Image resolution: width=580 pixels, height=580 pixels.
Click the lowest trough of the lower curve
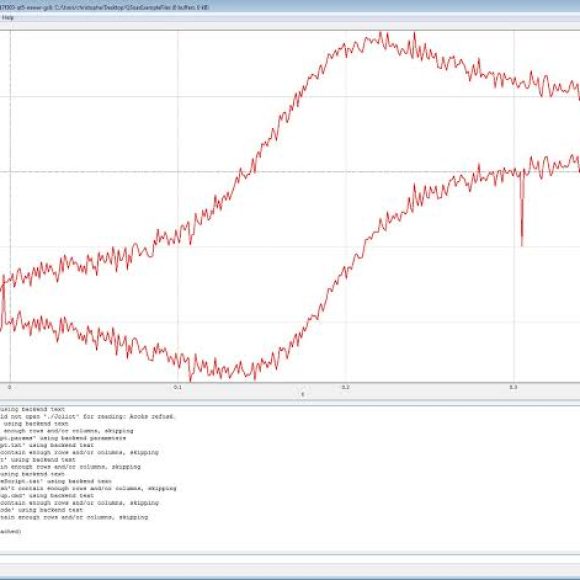pos(190,379)
